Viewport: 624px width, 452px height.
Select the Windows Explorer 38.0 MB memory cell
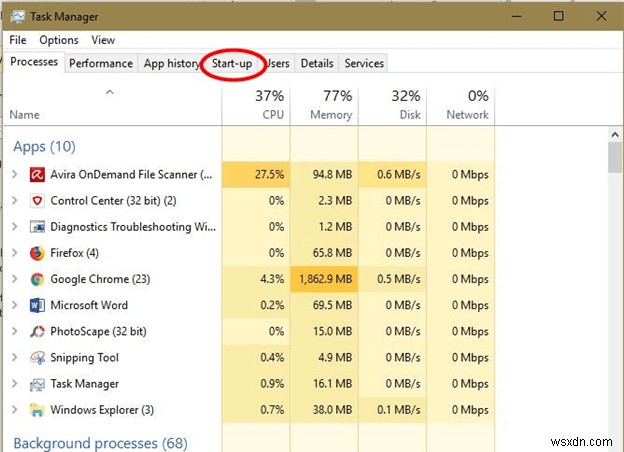pos(324,410)
